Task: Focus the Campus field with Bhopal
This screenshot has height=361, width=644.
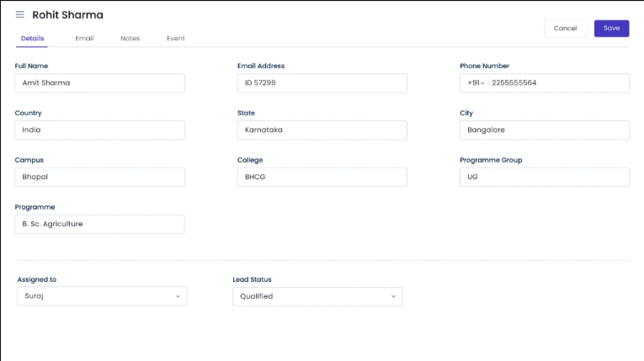Action: [x=100, y=177]
